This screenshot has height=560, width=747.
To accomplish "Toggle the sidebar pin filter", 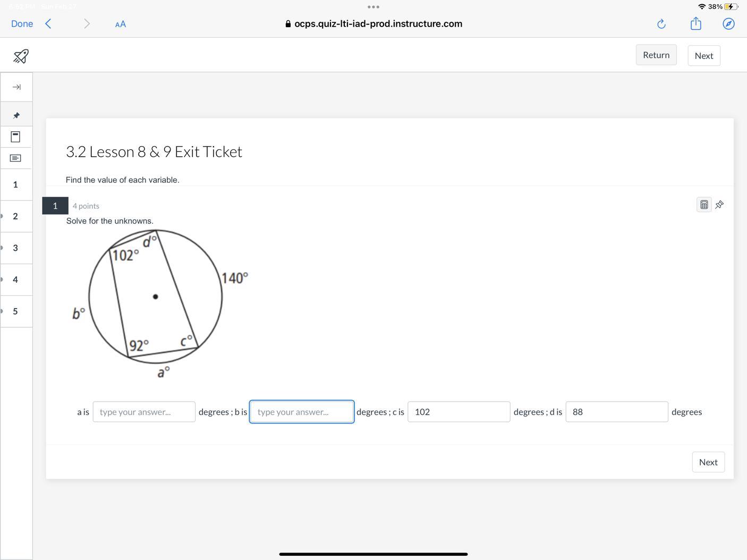I will click(16, 115).
